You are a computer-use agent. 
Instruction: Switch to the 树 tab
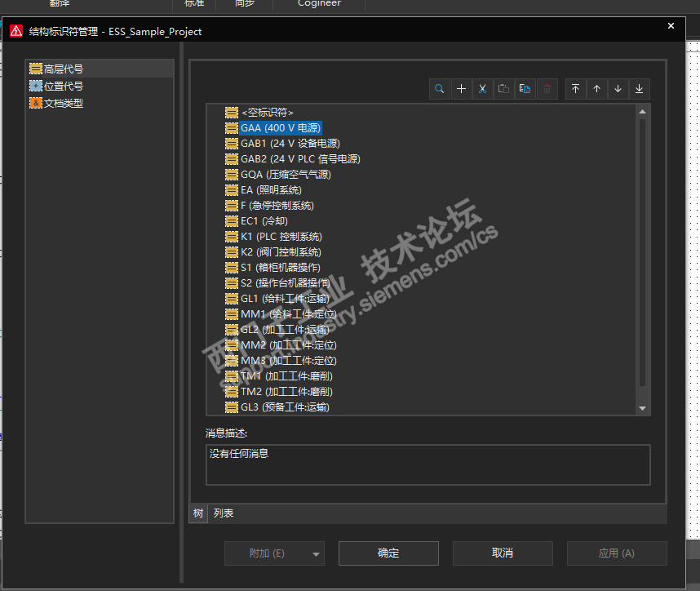(x=198, y=513)
